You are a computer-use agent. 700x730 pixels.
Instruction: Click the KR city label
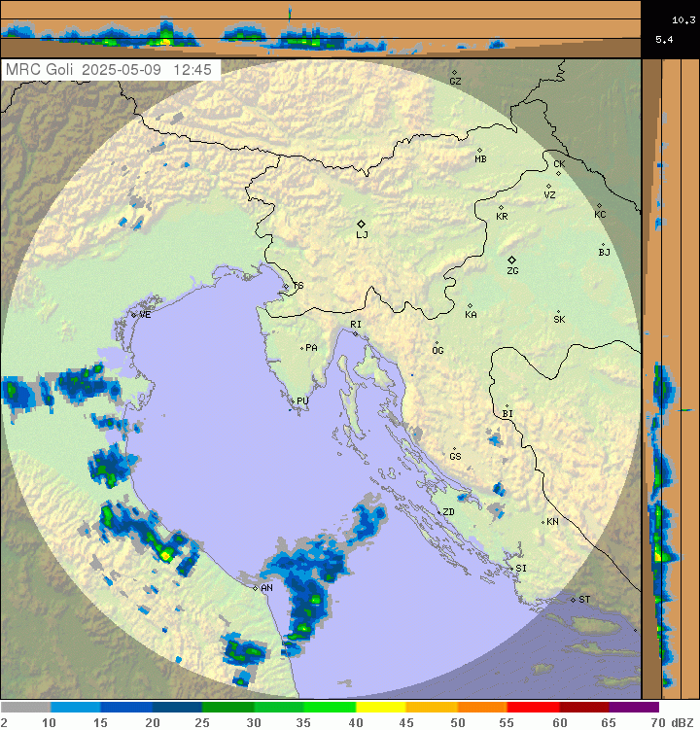click(x=502, y=217)
